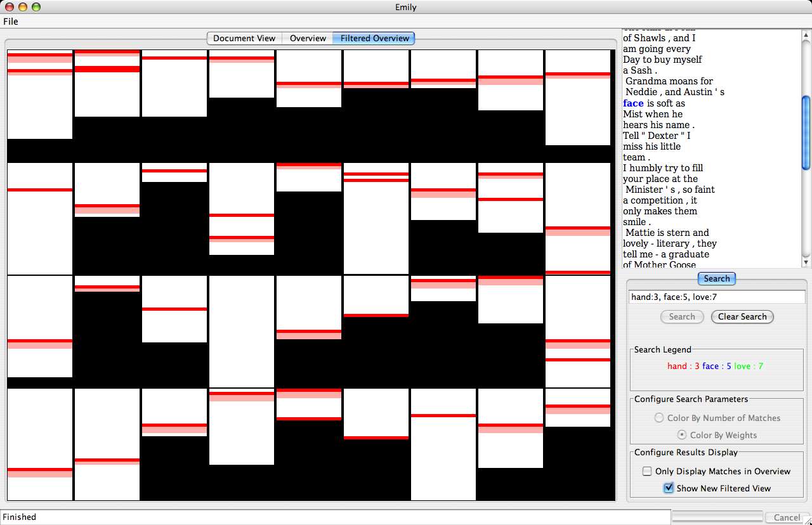
Task: Click the progress bar beside Cancel
Action: [717, 517]
